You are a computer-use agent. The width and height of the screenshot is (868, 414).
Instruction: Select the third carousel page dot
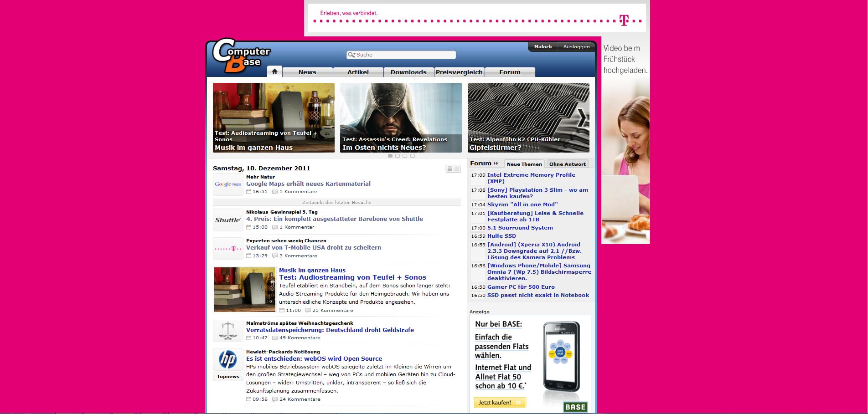(x=405, y=156)
